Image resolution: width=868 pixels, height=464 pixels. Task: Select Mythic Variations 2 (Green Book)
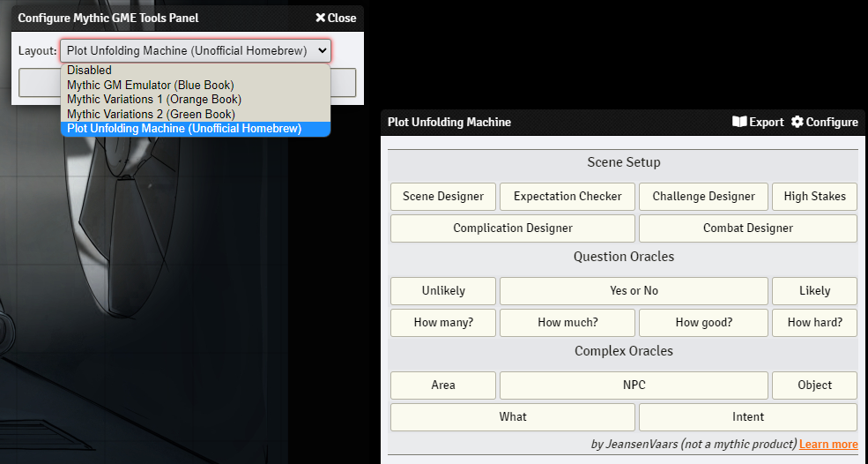196,114
